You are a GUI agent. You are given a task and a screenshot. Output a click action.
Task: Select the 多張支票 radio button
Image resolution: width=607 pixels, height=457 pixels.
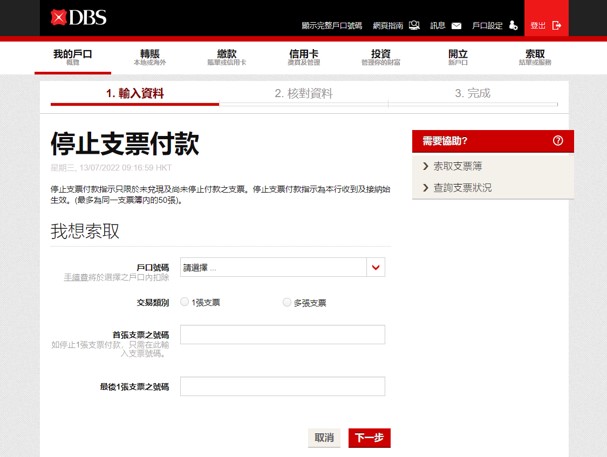coord(287,302)
